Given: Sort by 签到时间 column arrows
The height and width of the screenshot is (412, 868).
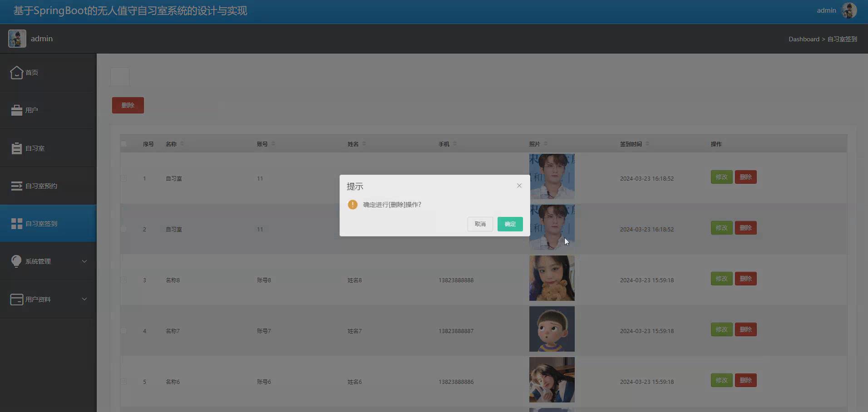Looking at the screenshot, I should click(647, 144).
